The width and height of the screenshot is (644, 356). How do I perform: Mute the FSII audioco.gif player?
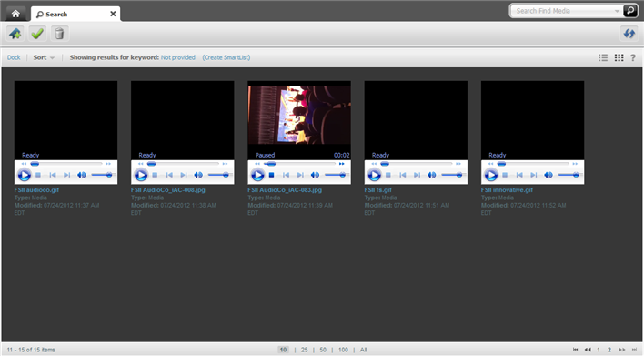[x=82, y=175]
